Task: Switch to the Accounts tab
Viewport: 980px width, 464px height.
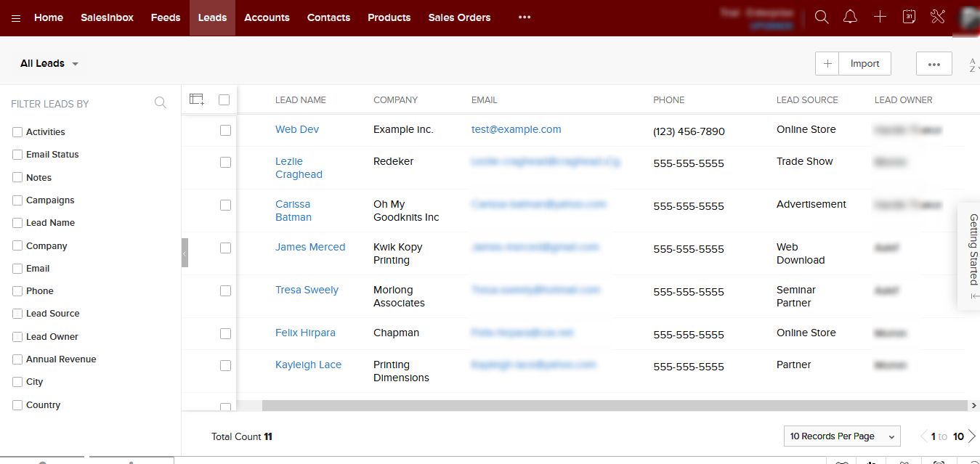Action: 267,18
